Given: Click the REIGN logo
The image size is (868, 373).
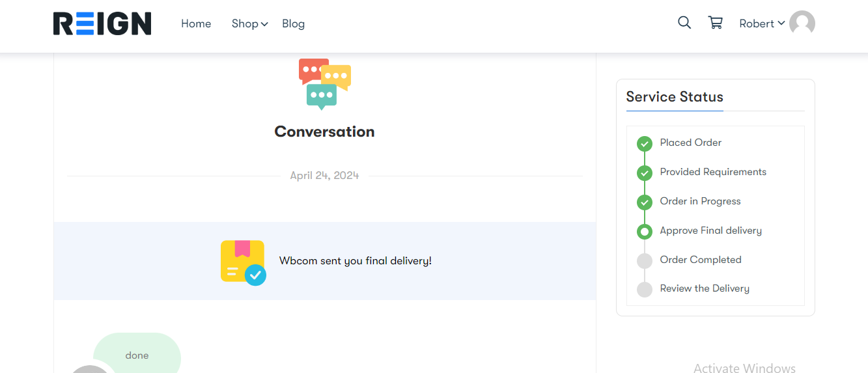Looking at the screenshot, I should [x=102, y=23].
